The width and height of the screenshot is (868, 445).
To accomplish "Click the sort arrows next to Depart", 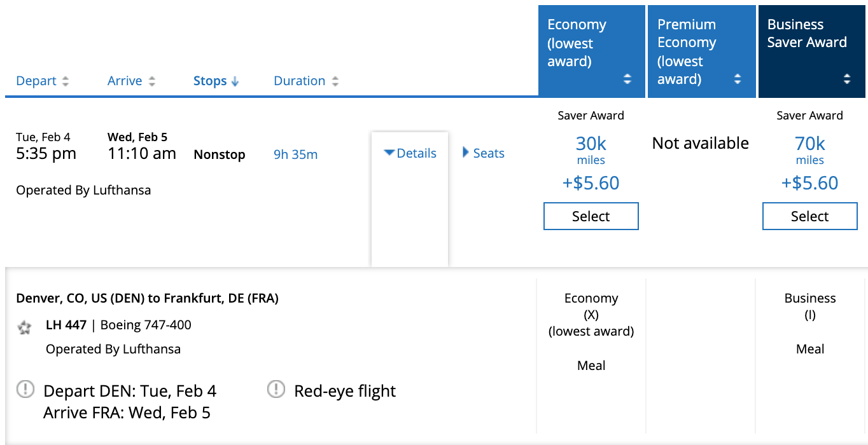I will point(65,81).
